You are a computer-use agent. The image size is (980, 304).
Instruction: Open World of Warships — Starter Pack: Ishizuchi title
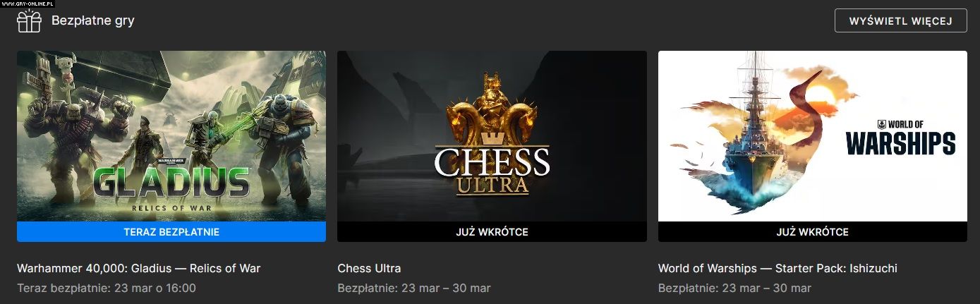click(778, 268)
